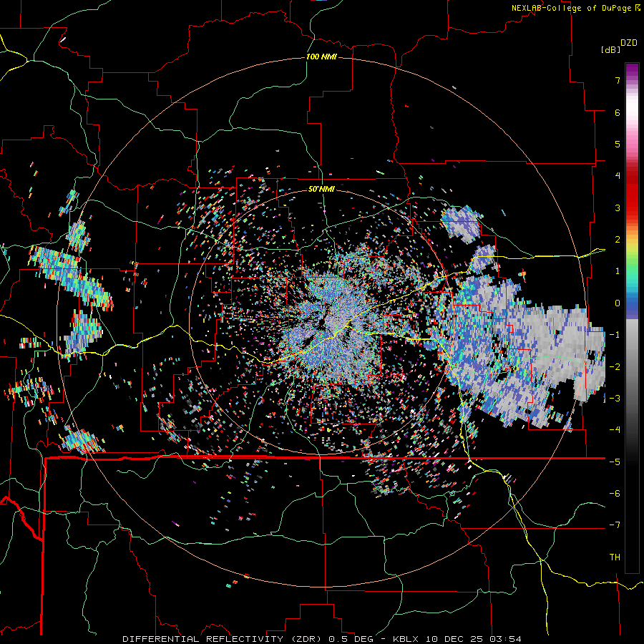
Task: Click the -2 dB value on scale
Action: pos(615,367)
